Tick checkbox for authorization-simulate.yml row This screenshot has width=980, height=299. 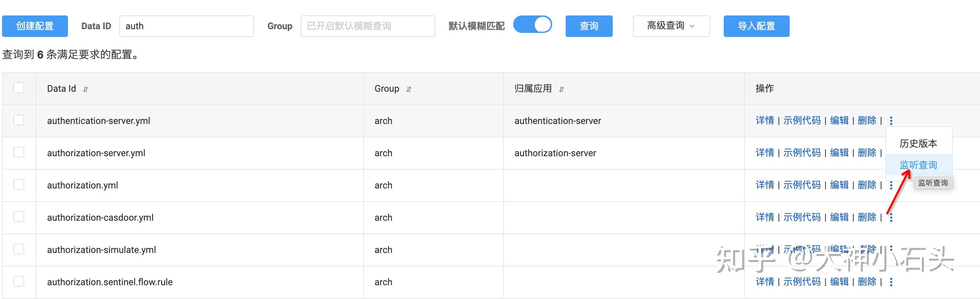(x=18, y=249)
